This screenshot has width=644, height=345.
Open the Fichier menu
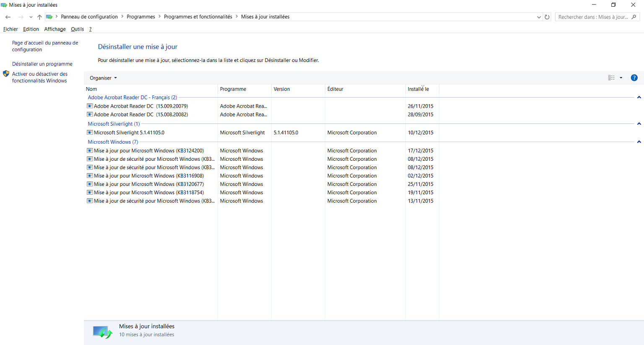(10, 29)
